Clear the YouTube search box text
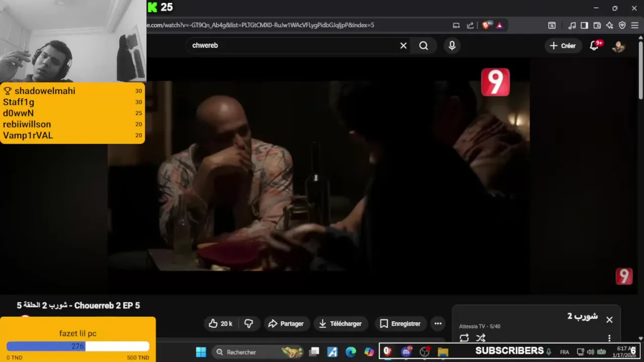The image size is (644, 362). pos(404,46)
